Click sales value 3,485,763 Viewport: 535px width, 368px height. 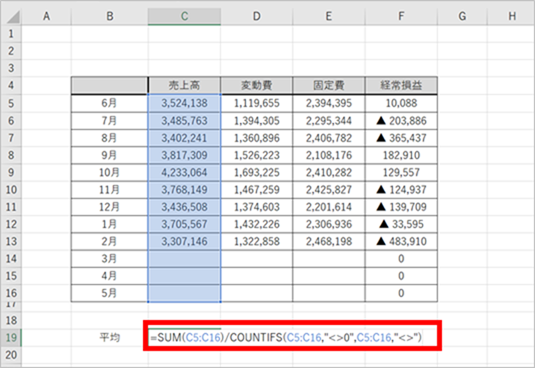[184, 120]
